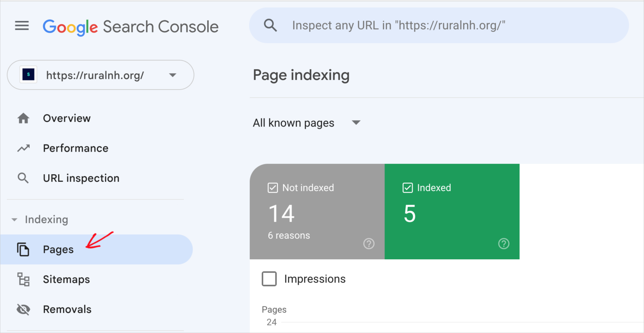Open Sitemaps
The height and width of the screenshot is (333, 644).
point(66,279)
